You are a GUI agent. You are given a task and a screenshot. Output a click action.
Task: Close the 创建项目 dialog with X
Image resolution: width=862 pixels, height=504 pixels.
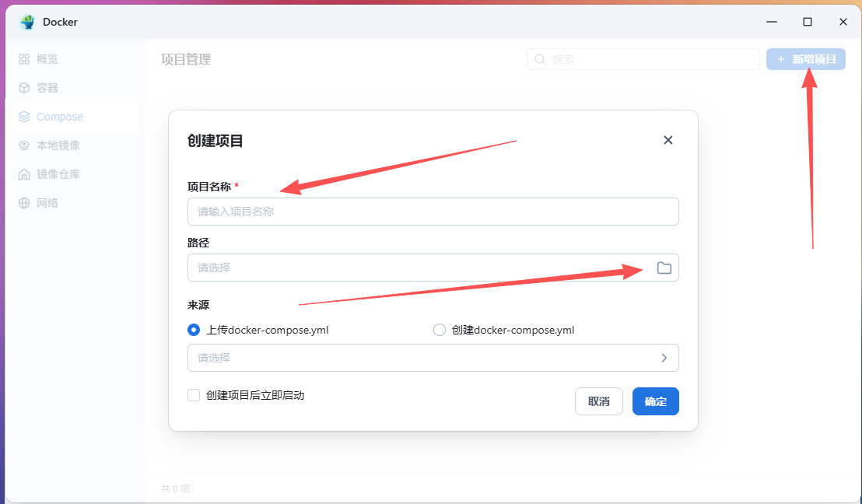pyautogui.click(x=668, y=140)
